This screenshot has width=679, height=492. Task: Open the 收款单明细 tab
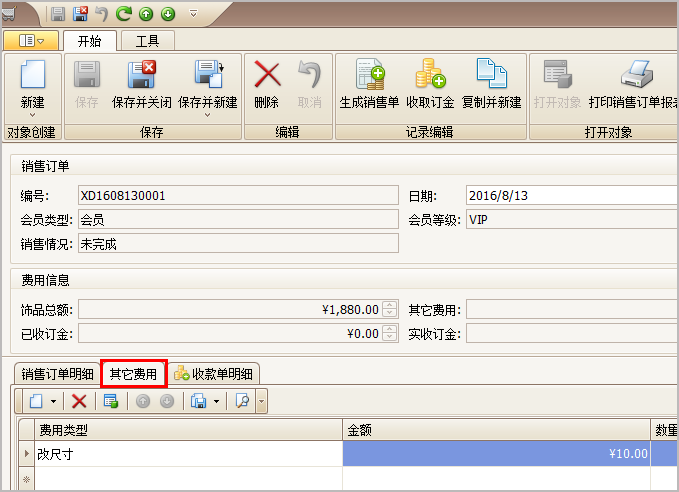coord(214,374)
